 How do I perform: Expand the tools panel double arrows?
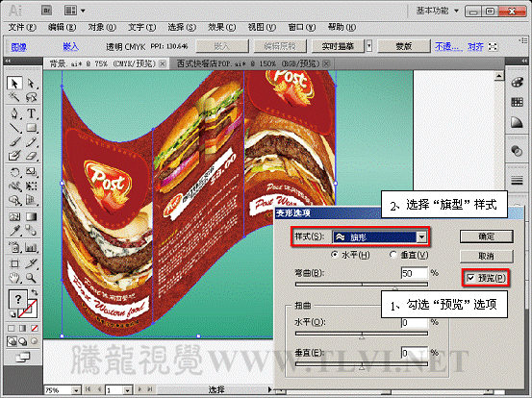(8, 61)
